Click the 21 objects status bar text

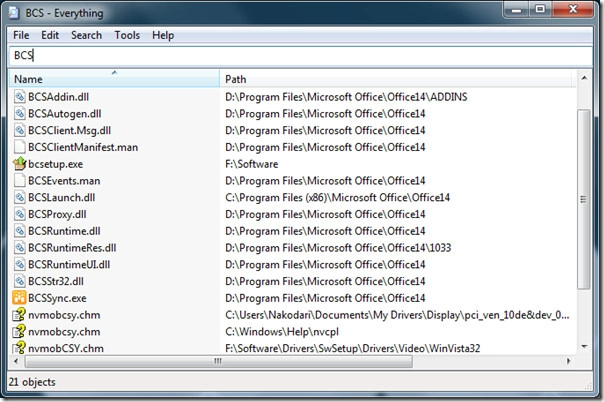coord(32,382)
